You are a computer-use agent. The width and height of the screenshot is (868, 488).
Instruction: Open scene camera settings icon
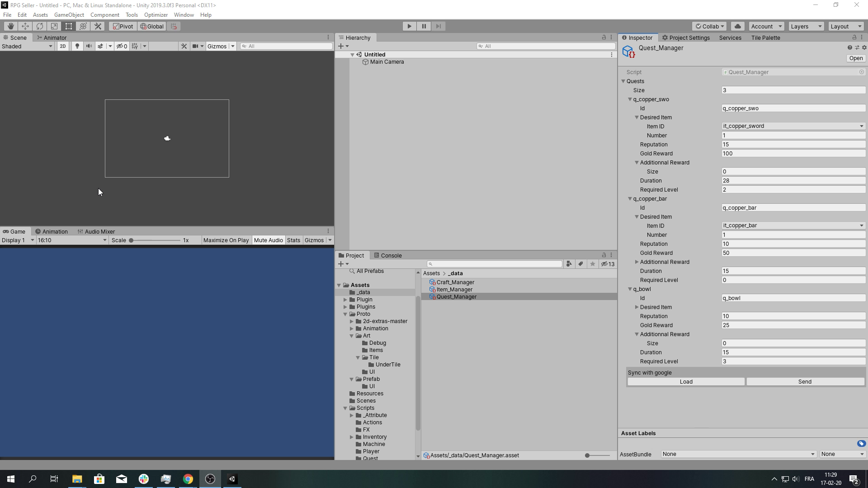(x=195, y=46)
